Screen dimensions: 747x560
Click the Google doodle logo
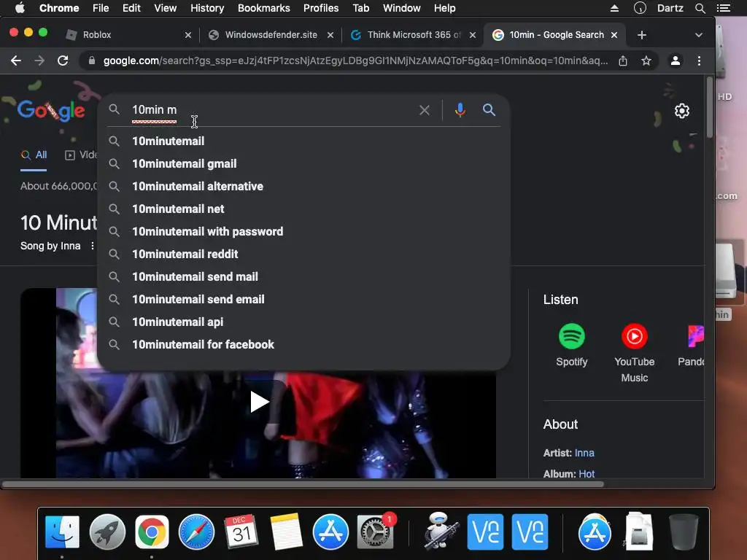(x=51, y=109)
